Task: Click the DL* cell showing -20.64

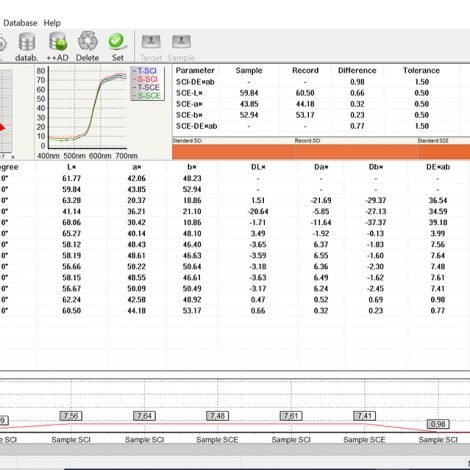Action: click(x=258, y=211)
